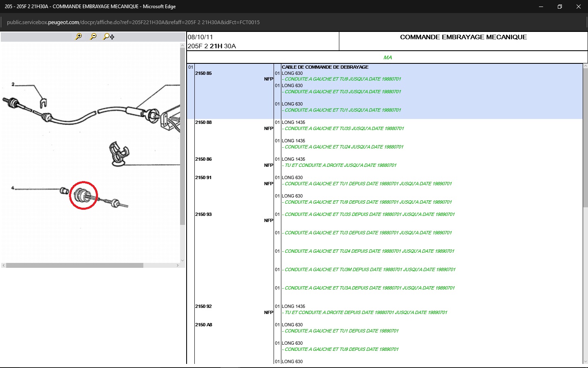
Task: Select part number 2150 85
Action: coord(203,74)
